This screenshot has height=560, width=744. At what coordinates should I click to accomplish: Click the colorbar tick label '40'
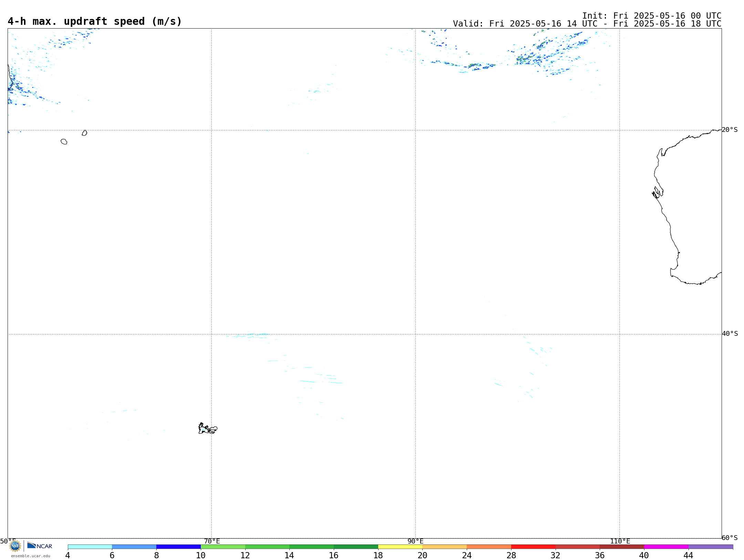pos(644,556)
